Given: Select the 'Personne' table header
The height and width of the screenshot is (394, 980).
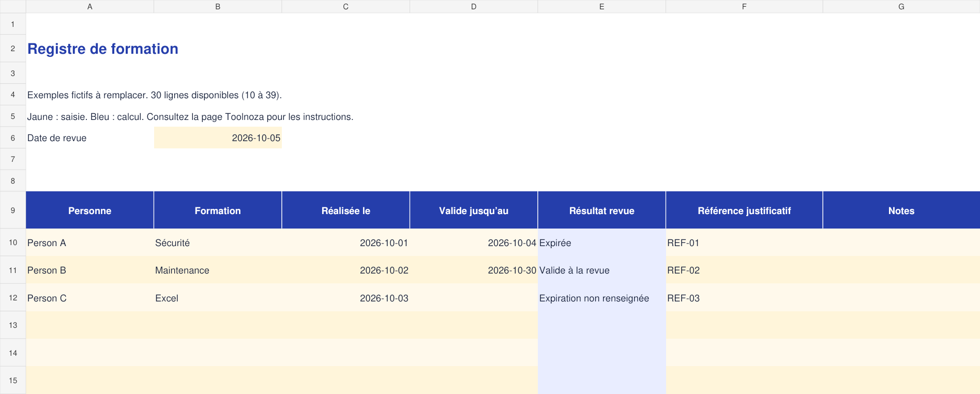Looking at the screenshot, I should pos(90,210).
